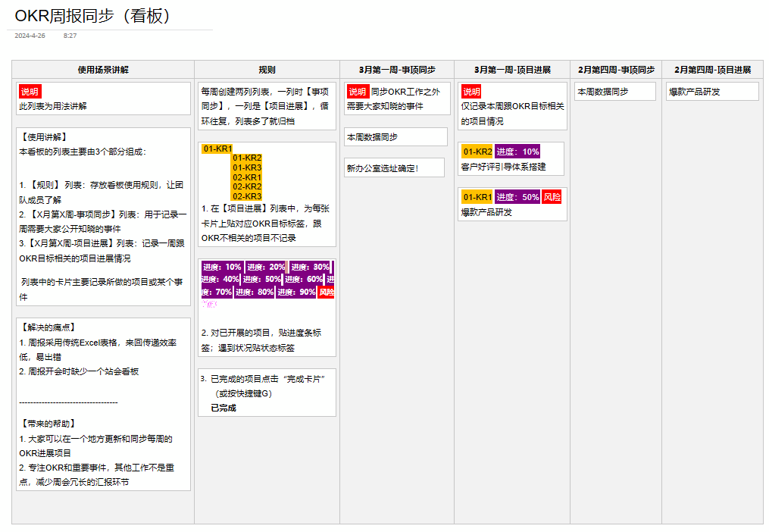This screenshot has height=532, width=769.
Task: Click the 【使用讲解】 heading
Action: point(44,137)
